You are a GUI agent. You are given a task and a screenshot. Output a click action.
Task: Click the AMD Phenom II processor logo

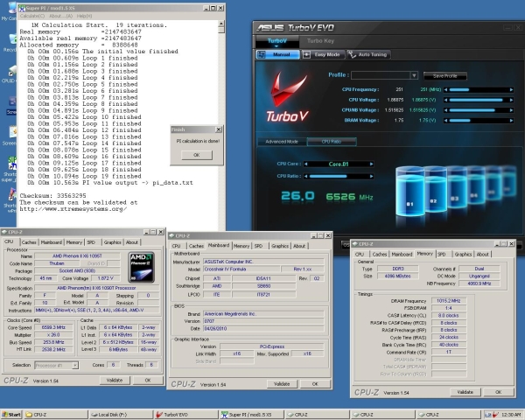point(141,267)
